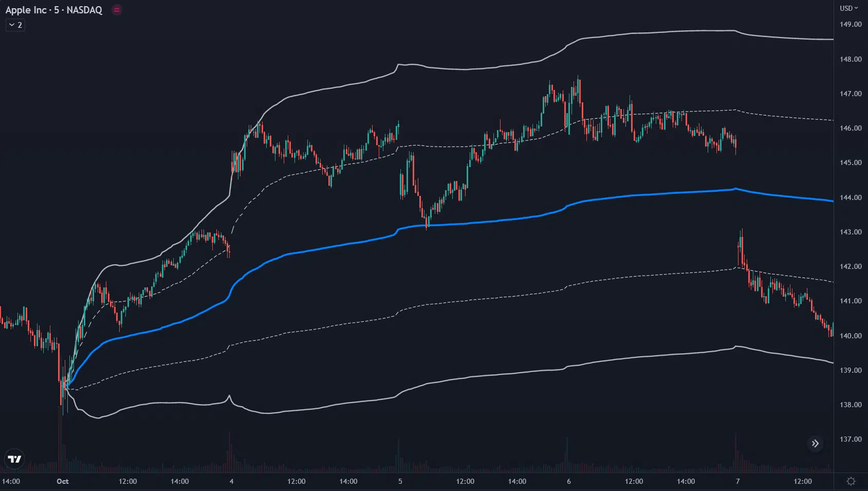The image size is (868, 491).
Task: Click the 148.00 price axis label
Action: [851, 59]
